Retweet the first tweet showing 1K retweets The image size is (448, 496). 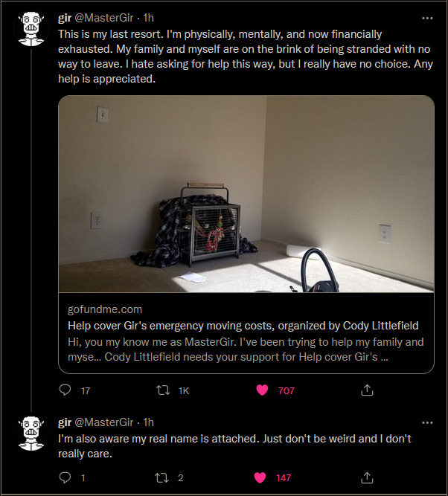pos(163,390)
